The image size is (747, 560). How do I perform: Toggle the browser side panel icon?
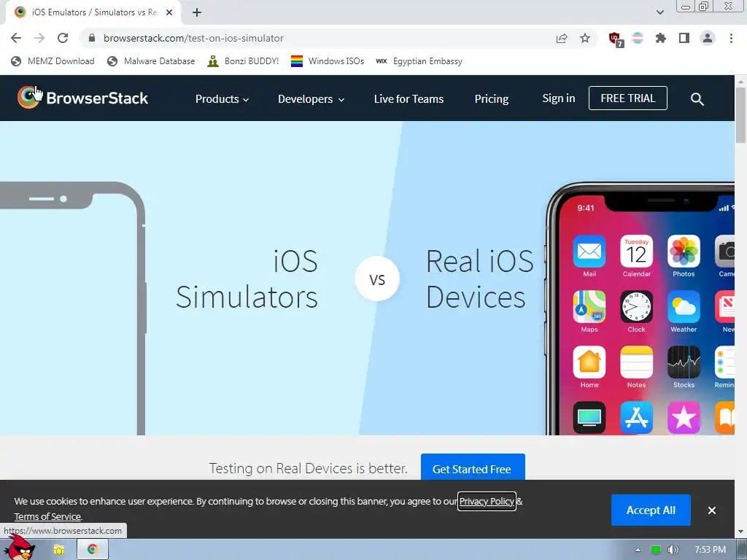point(684,38)
